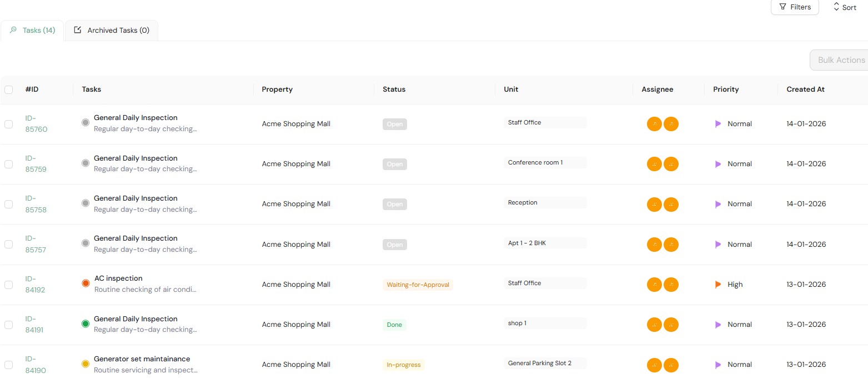The width and height of the screenshot is (868, 383).
Task: Open task link ID-85759
Action: (36, 163)
